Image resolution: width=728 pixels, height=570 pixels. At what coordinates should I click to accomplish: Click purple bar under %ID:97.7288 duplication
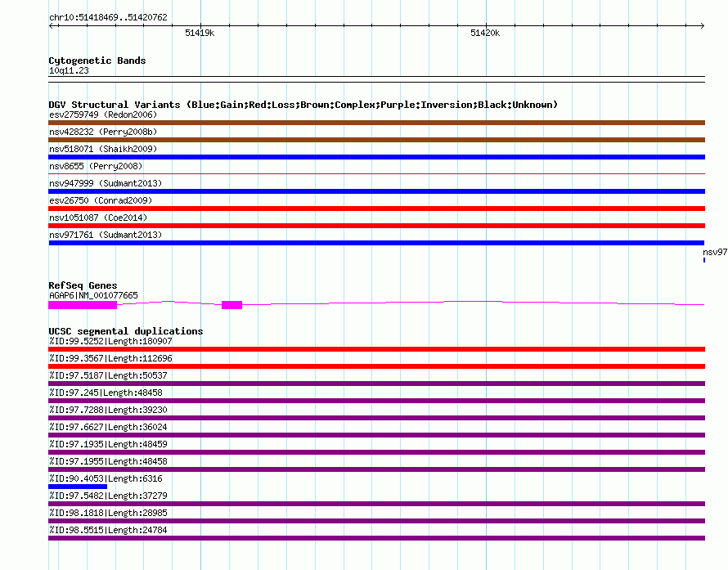point(376,418)
